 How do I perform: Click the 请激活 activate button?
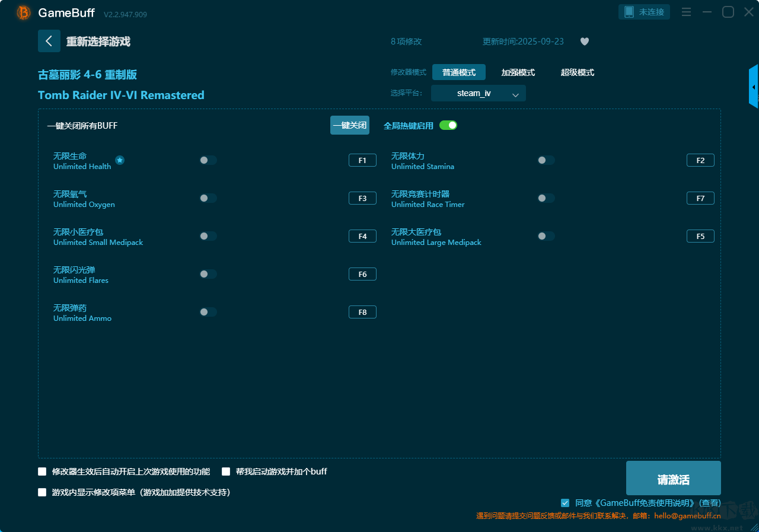coord(674,478)
